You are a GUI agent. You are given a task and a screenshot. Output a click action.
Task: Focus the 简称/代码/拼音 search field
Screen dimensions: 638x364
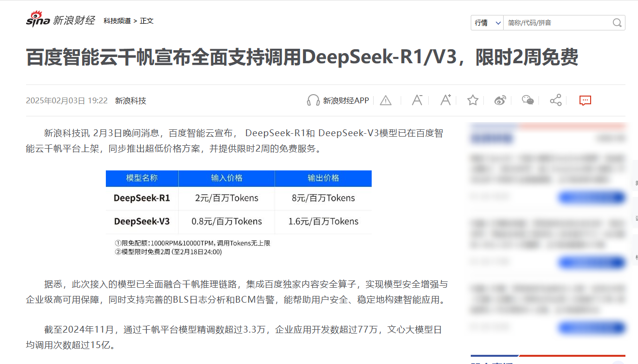click(557, 23)
